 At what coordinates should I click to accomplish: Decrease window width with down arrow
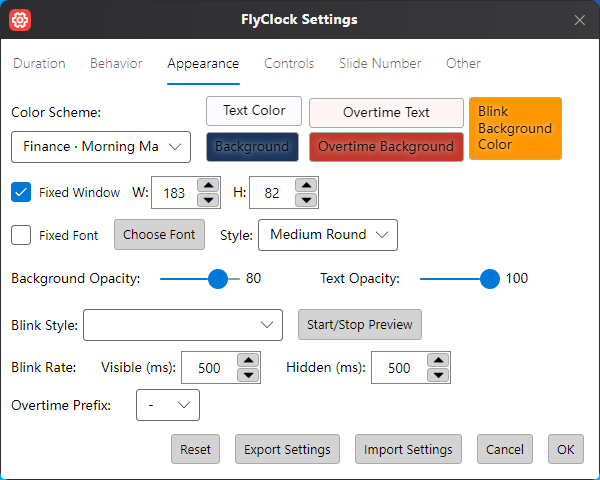click(208, 200)
